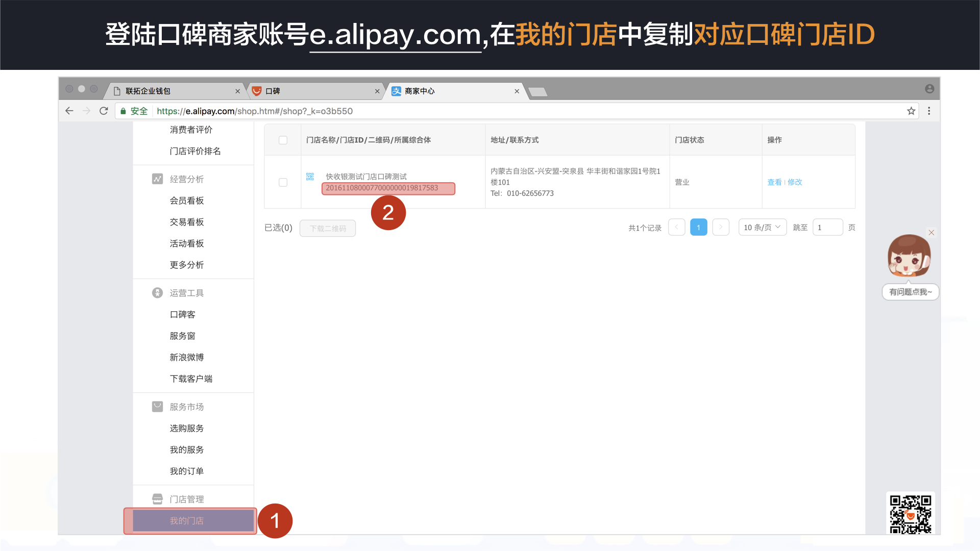Open 门店评价排名 in the sidebar
The height and width of the screenshot is (551, 980).
click(x=195, y=151)
